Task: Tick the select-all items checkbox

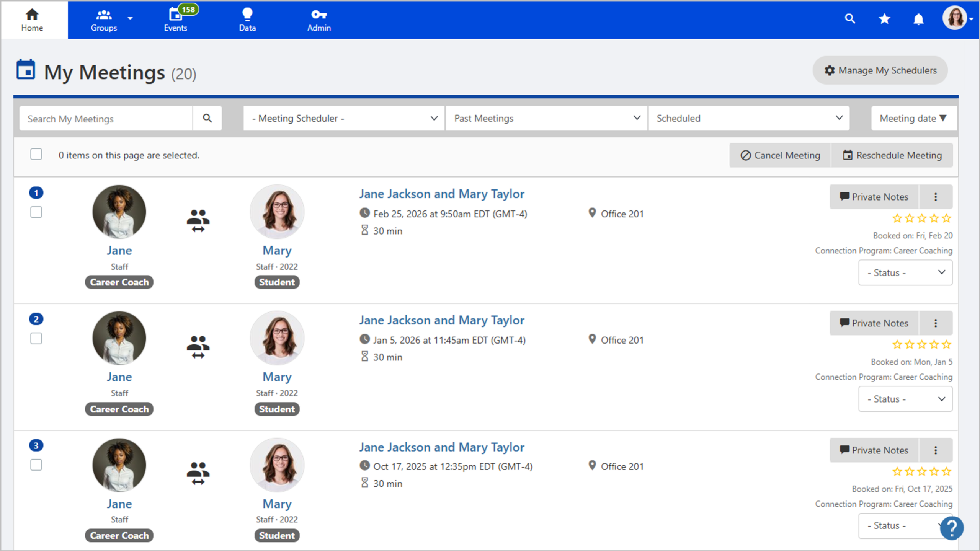Action: coord(36,154)
